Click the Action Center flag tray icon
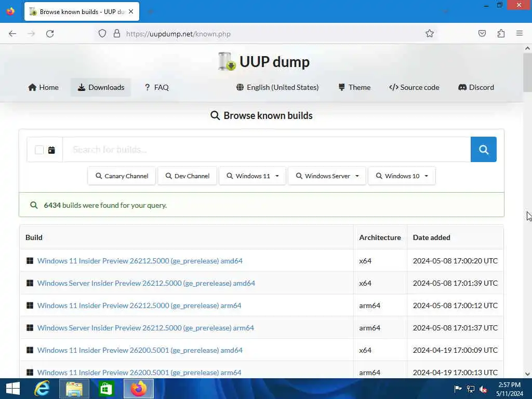532x399 pixels. (x=458, y=389)
